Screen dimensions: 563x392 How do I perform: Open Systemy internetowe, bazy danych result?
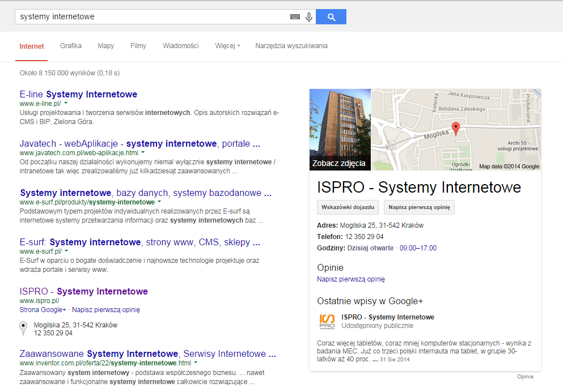point(145,193)
